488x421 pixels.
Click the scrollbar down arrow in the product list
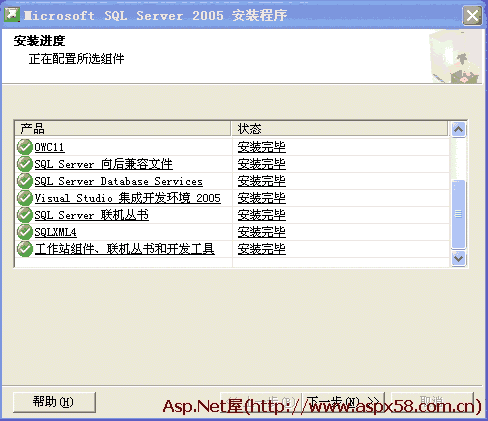(x=459, y=258)
